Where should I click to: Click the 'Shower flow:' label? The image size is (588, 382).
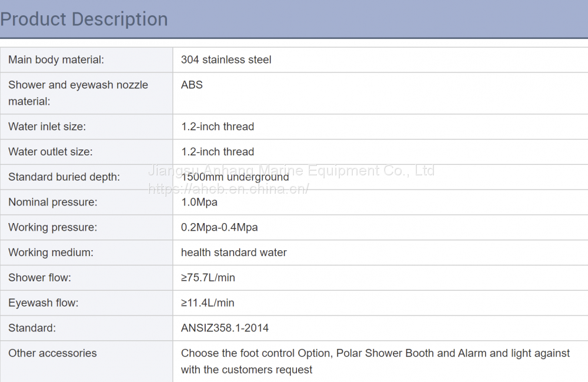point(39,278)
